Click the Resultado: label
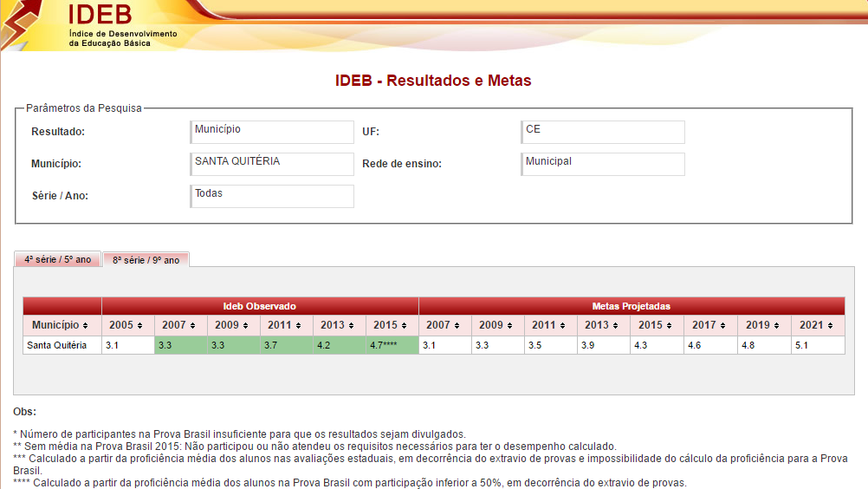 58,132
